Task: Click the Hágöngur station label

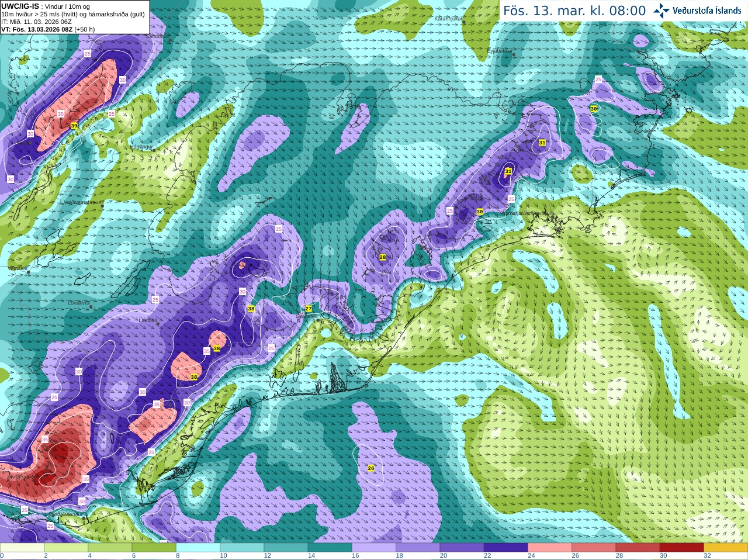Action: click(x=141, y=147)
